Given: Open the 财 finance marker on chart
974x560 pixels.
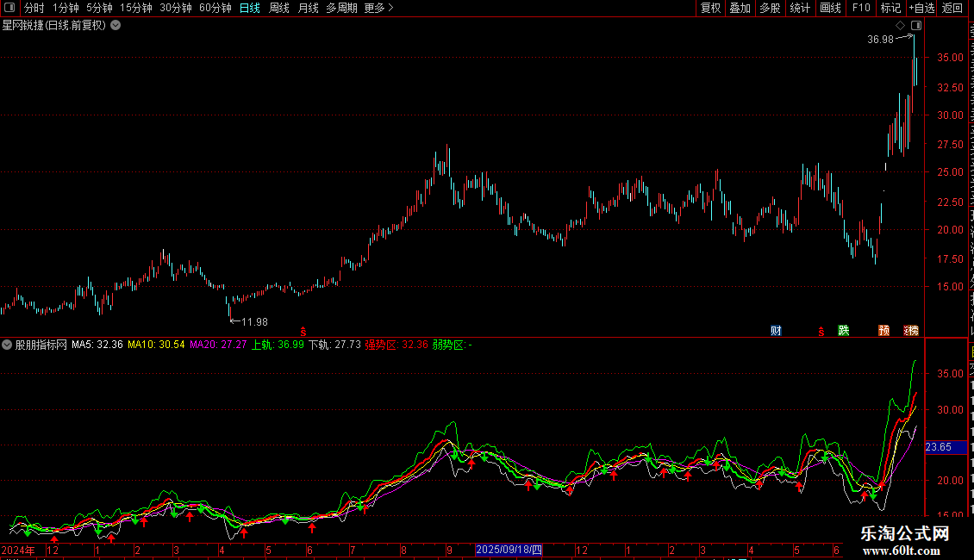Looking at the screenshot, I should (x=776, y=330).
